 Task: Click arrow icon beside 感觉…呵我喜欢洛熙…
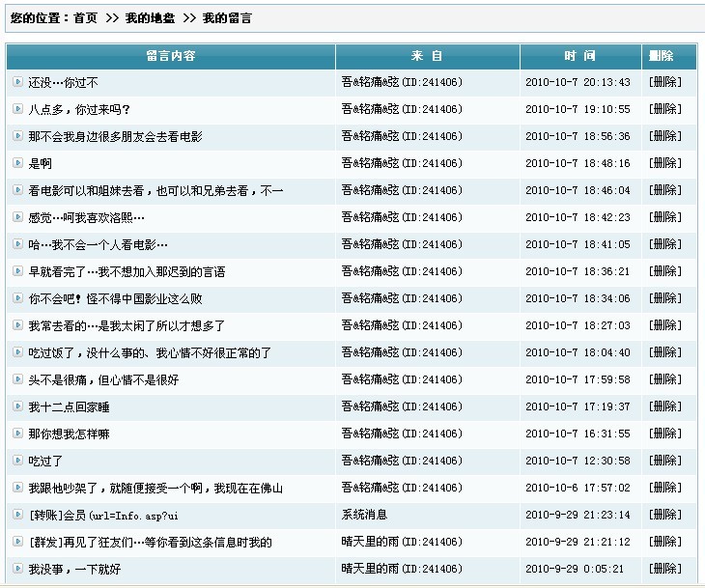click(17, 217)
